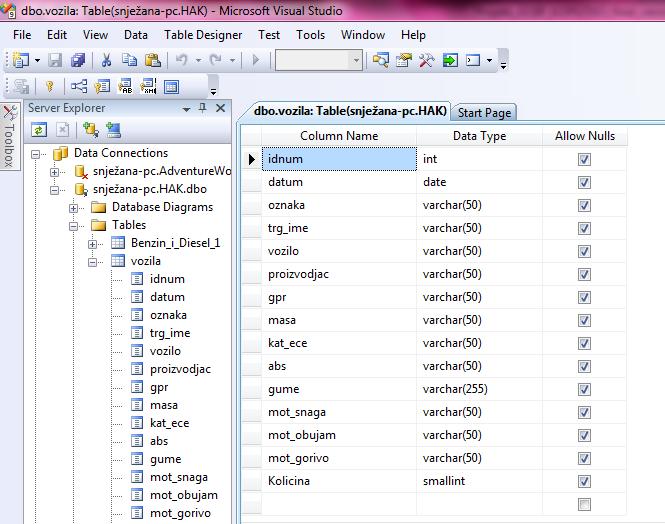
Task: Toggle Allow Nulls for mot_gorivo
Action: point(584,458)
